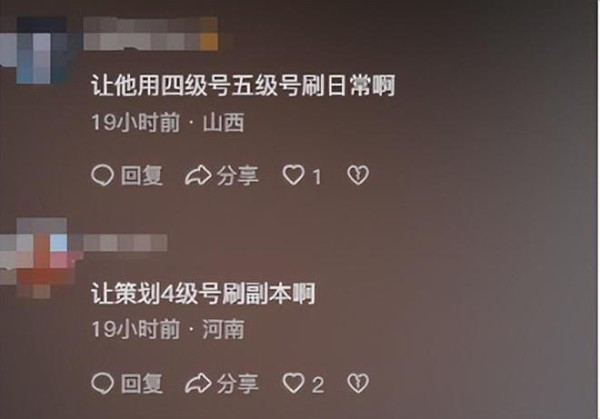The image size is (600, 419).
Task: Like the comment from 河南 with heart
Action: tap(293, 383)
